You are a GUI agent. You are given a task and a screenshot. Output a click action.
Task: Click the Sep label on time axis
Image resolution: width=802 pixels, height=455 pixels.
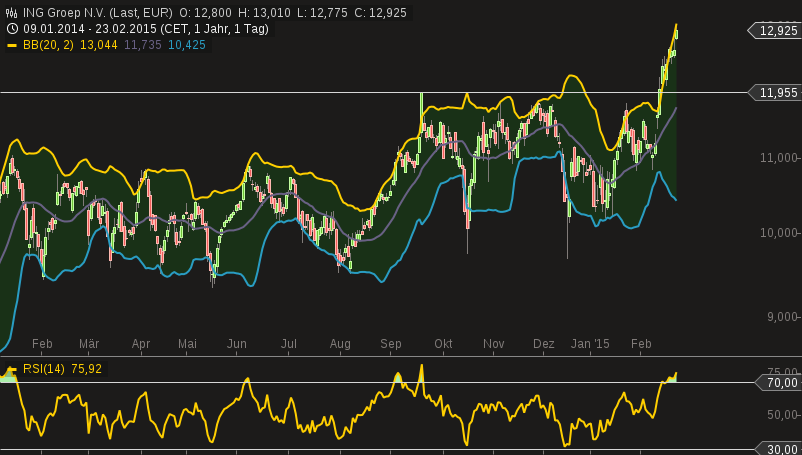[x=391, y=343]
